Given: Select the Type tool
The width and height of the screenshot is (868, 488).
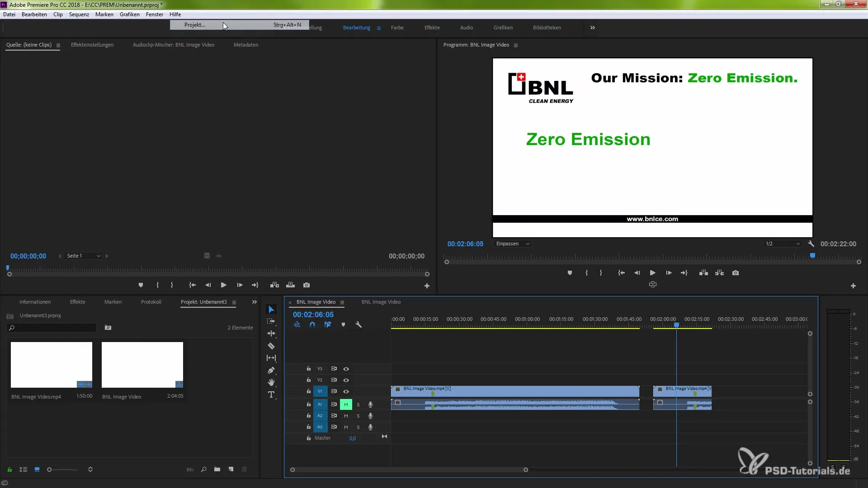Looking at the screenshot, I should (271, 394).
